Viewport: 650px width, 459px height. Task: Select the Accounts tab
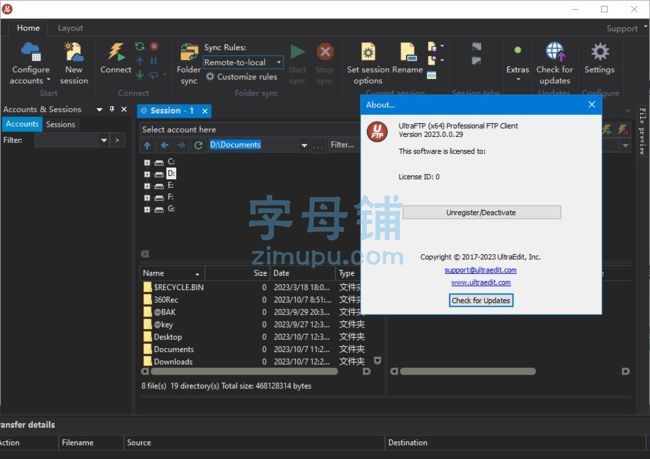tap(22, 124)
